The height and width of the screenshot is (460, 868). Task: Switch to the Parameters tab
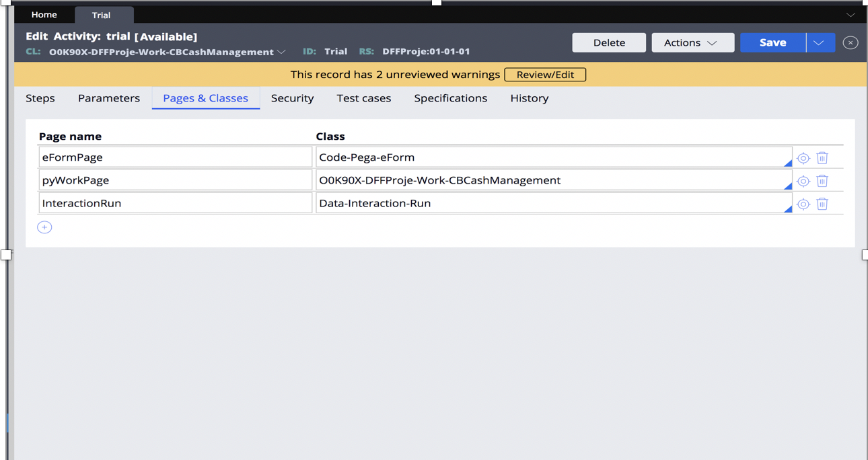(109, 98)
